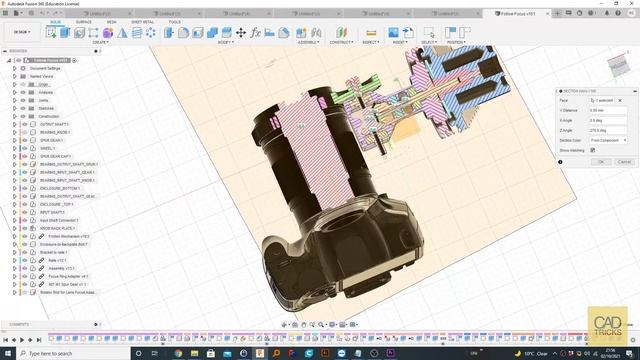This screenshot has width=640, height=360.
Task: Select the Create Sketch tool
Action: click(51, 32)
